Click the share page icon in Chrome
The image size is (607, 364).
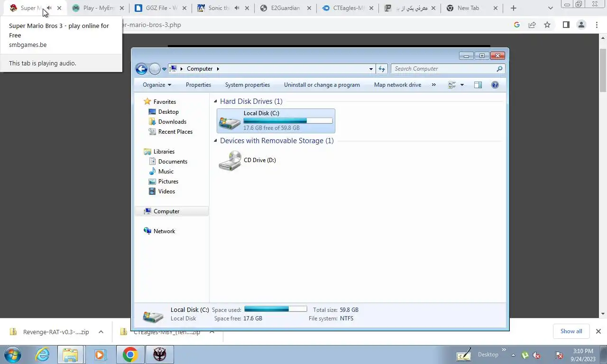tap(532, 25)
